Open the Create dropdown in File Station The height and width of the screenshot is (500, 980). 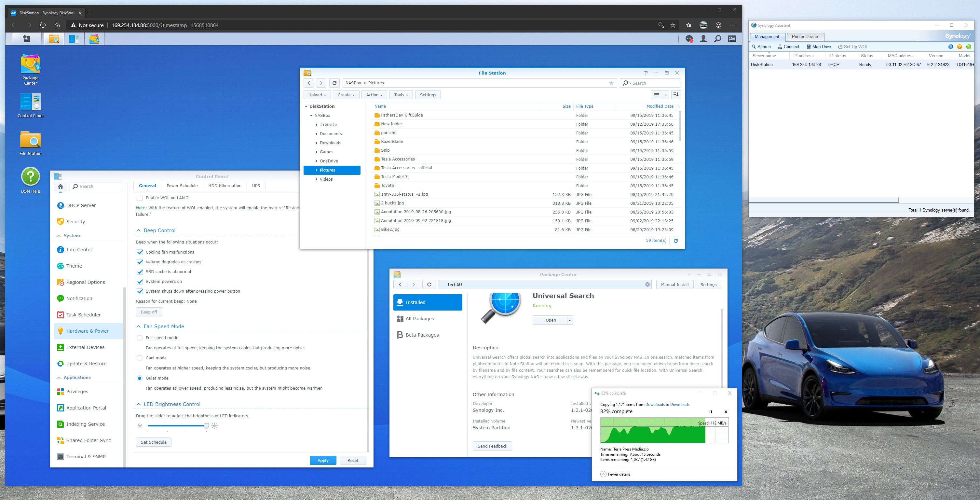click(346, 95)
